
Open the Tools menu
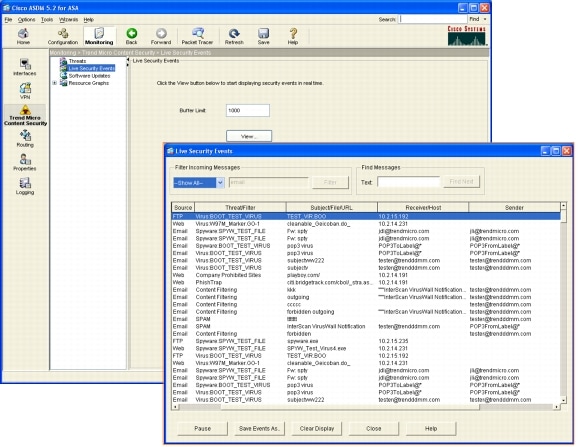47,20
